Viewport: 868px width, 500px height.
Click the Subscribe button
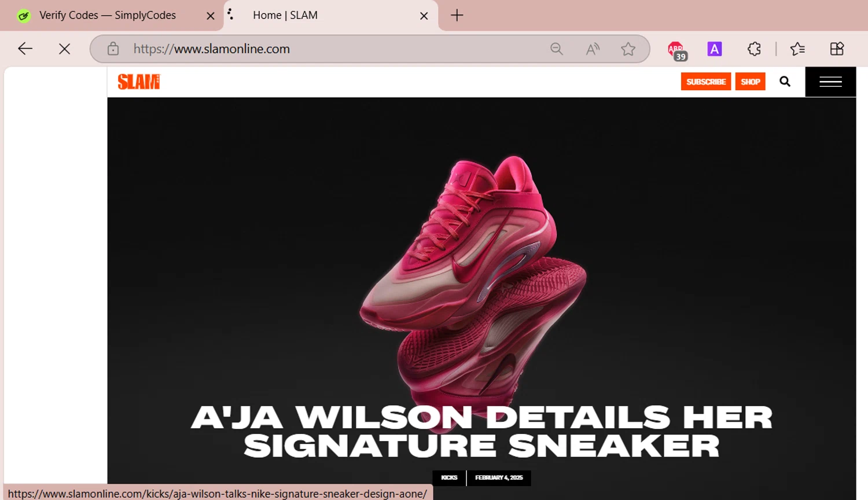coord(706,82)
